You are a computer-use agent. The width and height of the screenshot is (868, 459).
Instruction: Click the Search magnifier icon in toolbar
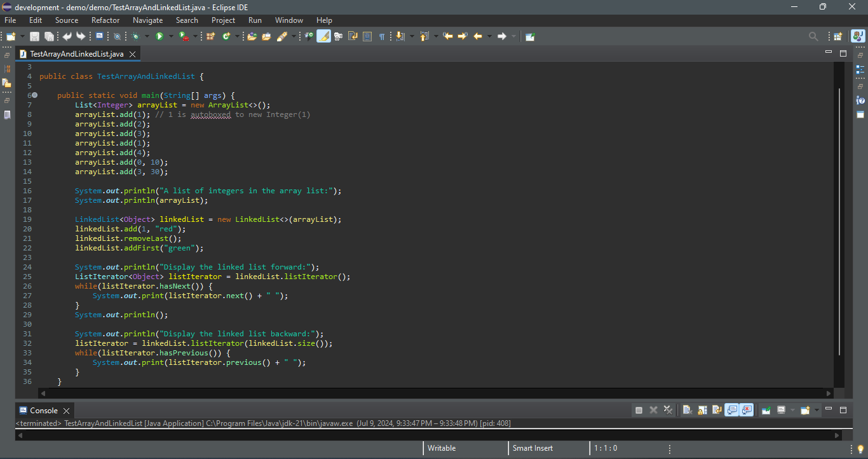tap(813, 37)
